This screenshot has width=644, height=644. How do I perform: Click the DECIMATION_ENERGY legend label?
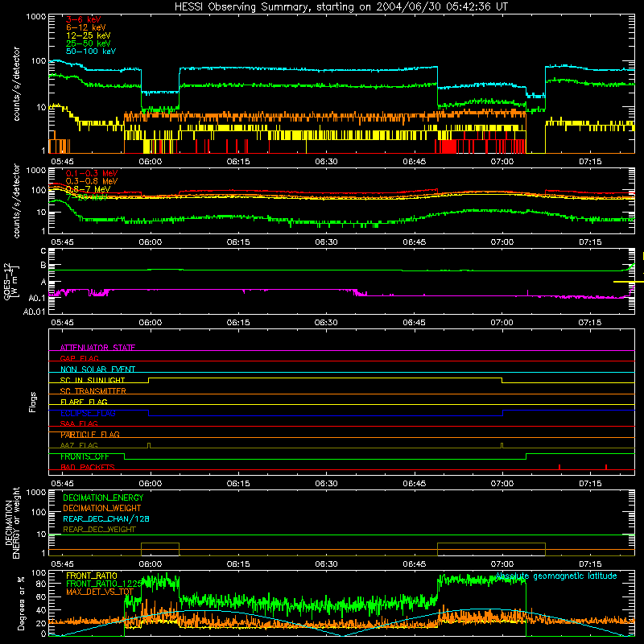(103, 497)
